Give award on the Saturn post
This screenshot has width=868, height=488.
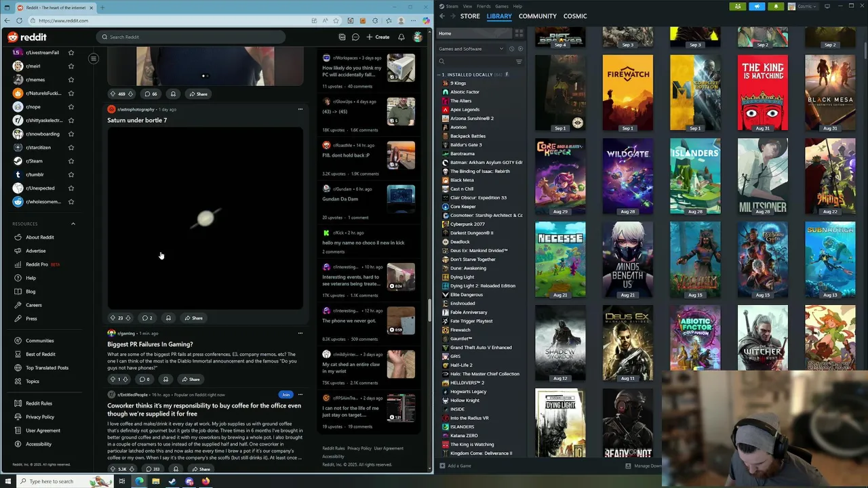click(168, 318)
